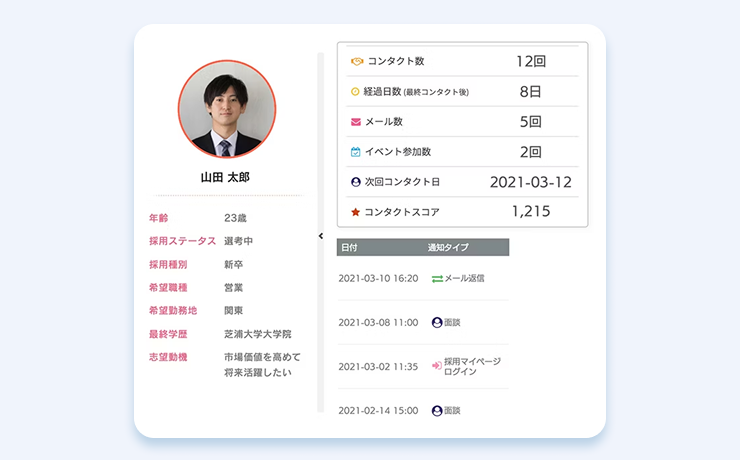Viewport: 740px width, 460px height.
Task: Click the 面談 text in the 2021-03-08 row
Action: point(452,322)
